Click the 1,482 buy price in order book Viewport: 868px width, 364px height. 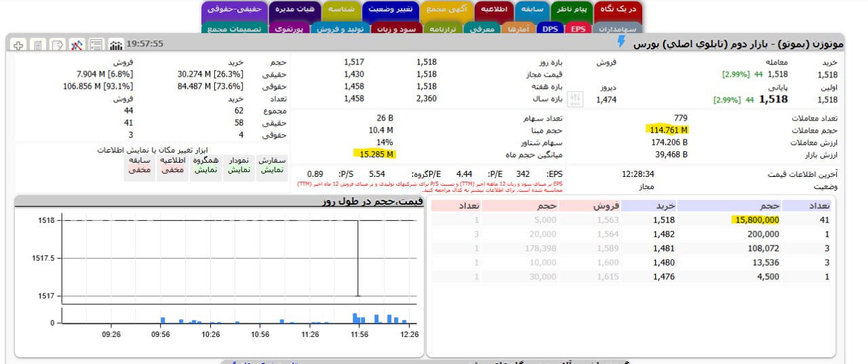tap(664, 234)
